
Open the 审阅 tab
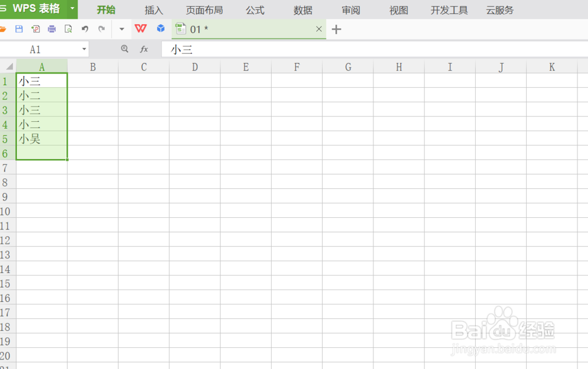pyautogui.click(x=351, y=10)
